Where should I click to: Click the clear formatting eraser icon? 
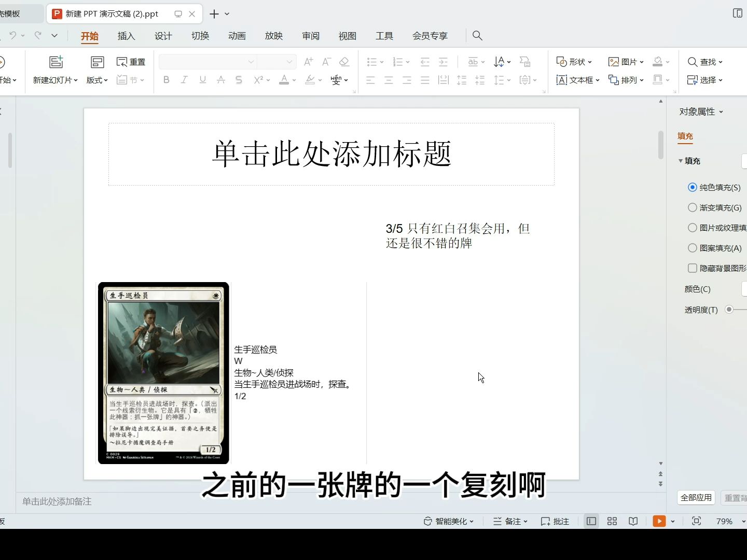[x=344, y=62]
